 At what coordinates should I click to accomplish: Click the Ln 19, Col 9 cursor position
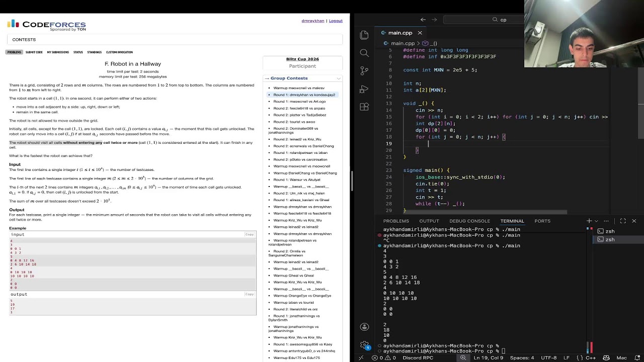tap(489, 358)
